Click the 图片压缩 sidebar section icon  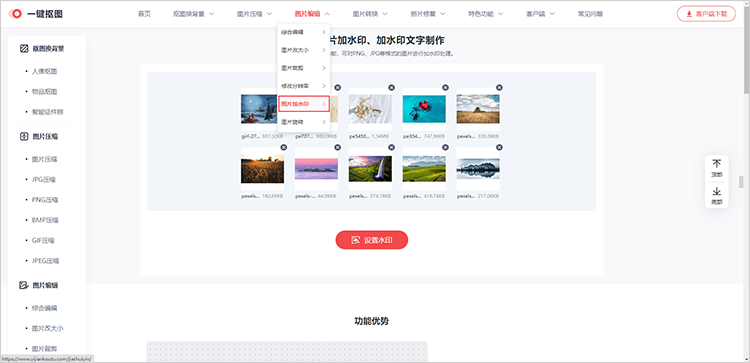pos(23,137)
